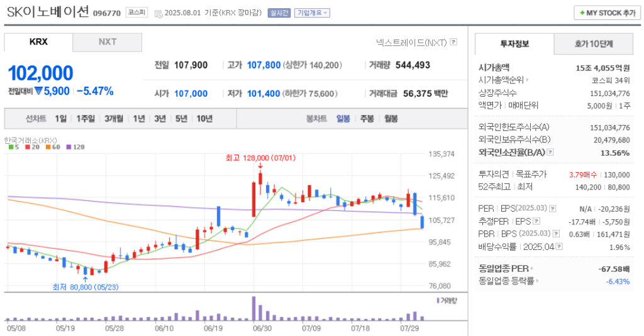The image size is (644, 336).
Task: Click the 최고 128,000 (07/01) chart marker
Action: (260, 158)
